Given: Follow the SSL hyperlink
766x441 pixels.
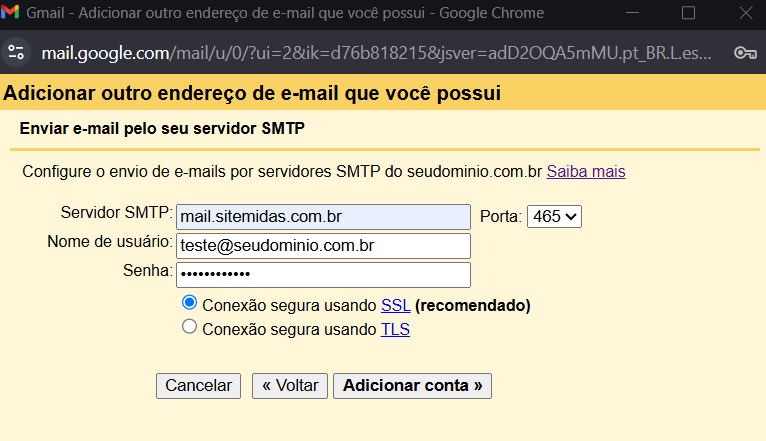Looking at the screenshot, I should [395, 305].
